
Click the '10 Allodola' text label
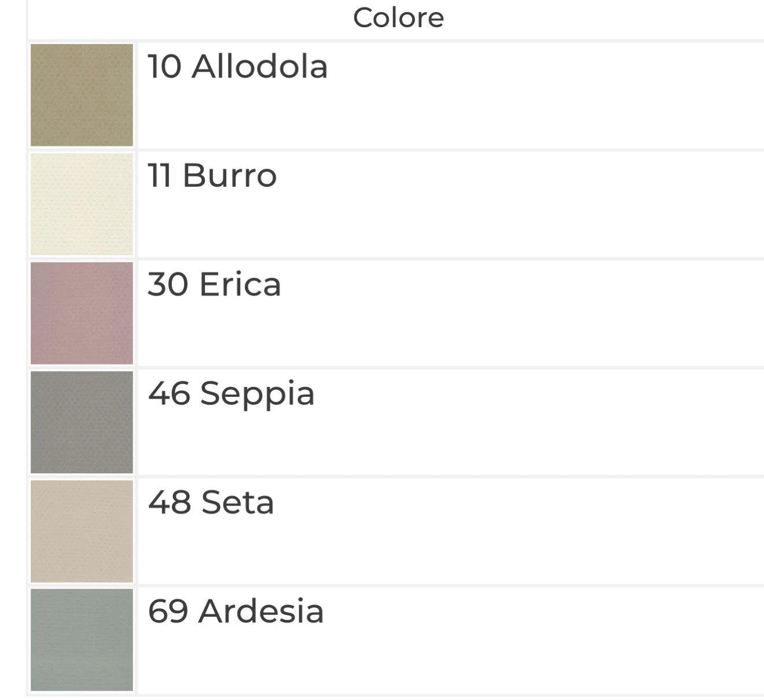(237, 67)
